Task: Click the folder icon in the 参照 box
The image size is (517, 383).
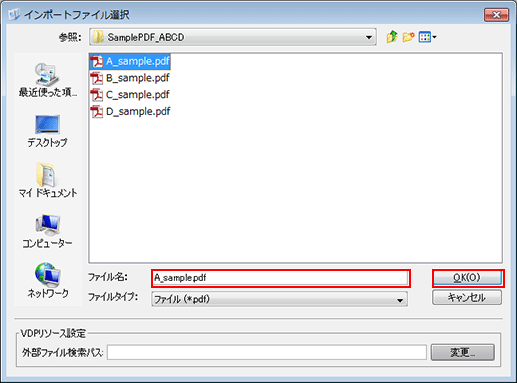Action: 98,37
